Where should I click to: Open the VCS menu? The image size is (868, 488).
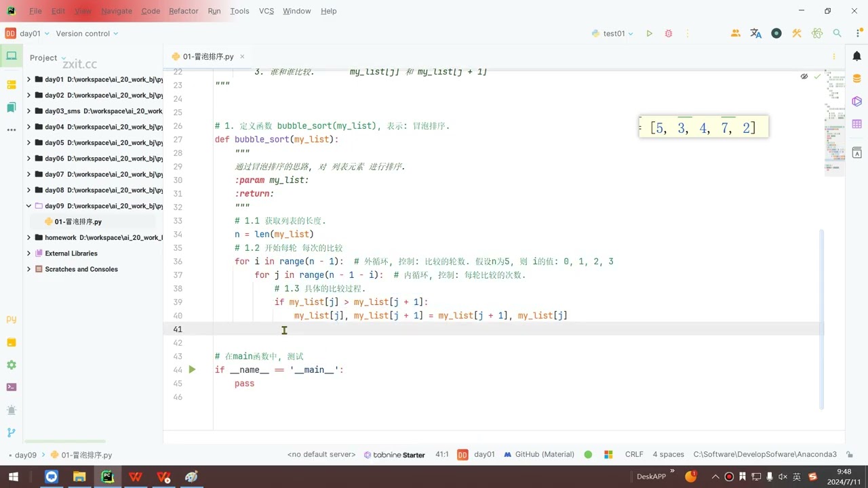pyautogui.click(x=267, y=11)
